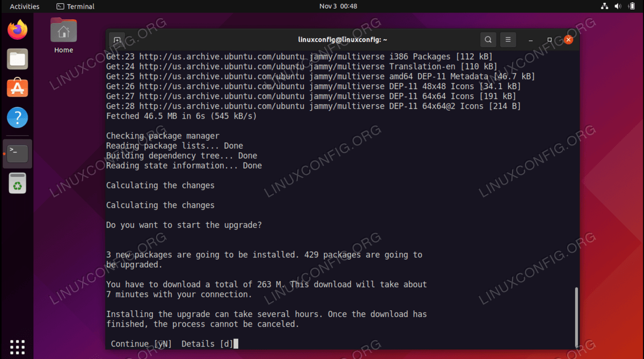The image size is (644, 359).
Task: Open Firefox from the dock
Action: pyautogui.click(x=18, y=30)
